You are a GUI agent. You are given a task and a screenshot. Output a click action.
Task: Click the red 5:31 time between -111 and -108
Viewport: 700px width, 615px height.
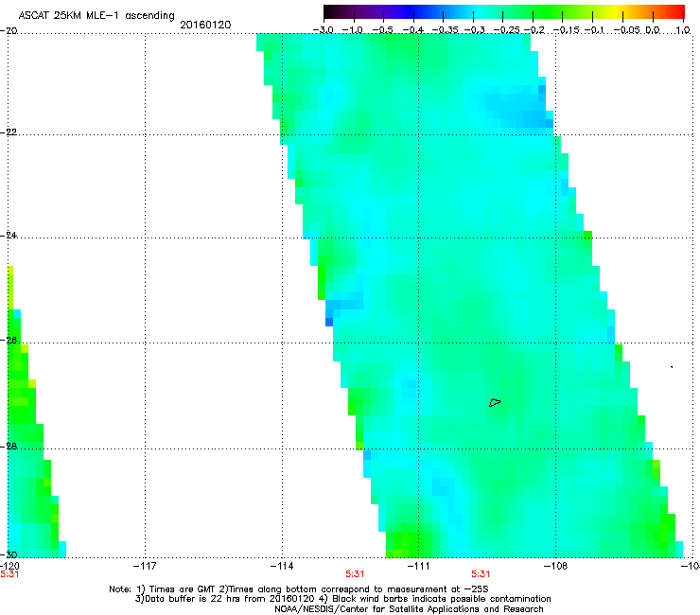[481, 574]
